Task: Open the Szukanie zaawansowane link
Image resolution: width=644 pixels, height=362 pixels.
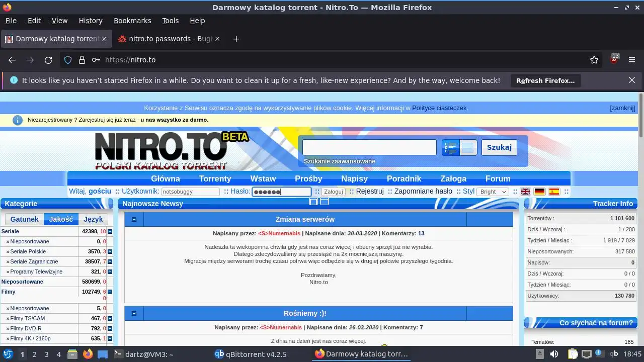Action: click(x=340, y=161)
